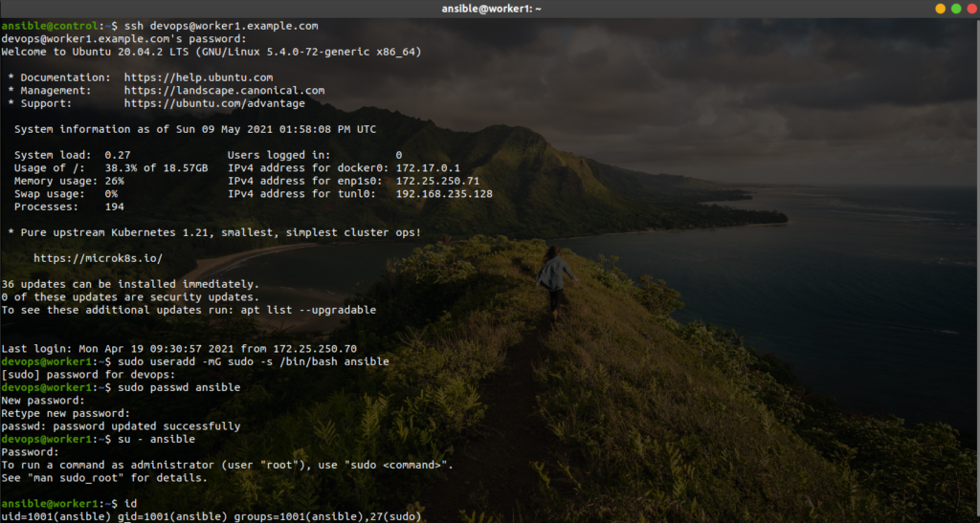This screenshot has width=980, height=523.
Task: Click the System load value 0.27
Action: 118,155
